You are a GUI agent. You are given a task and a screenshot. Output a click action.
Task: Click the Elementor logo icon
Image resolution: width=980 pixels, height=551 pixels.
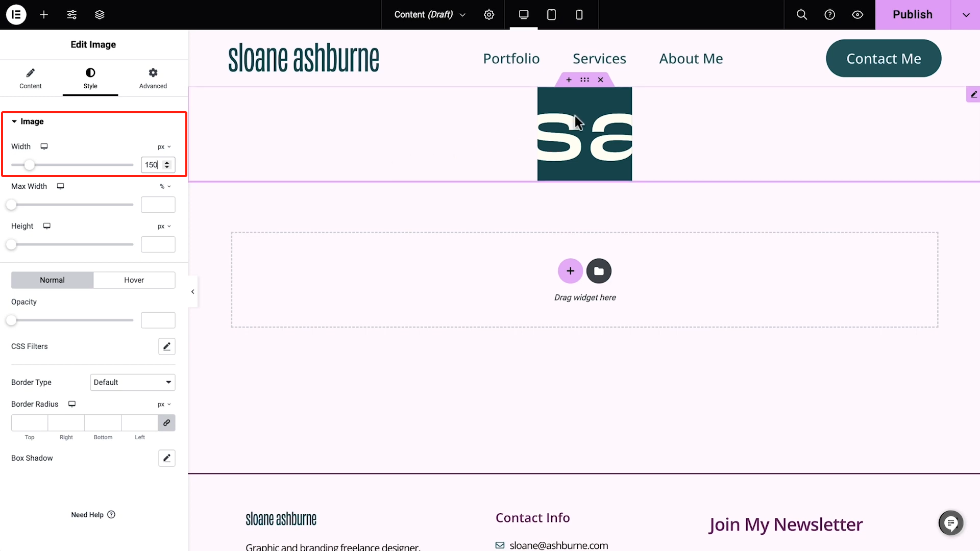pyautogui.click(x=16, y=15)
